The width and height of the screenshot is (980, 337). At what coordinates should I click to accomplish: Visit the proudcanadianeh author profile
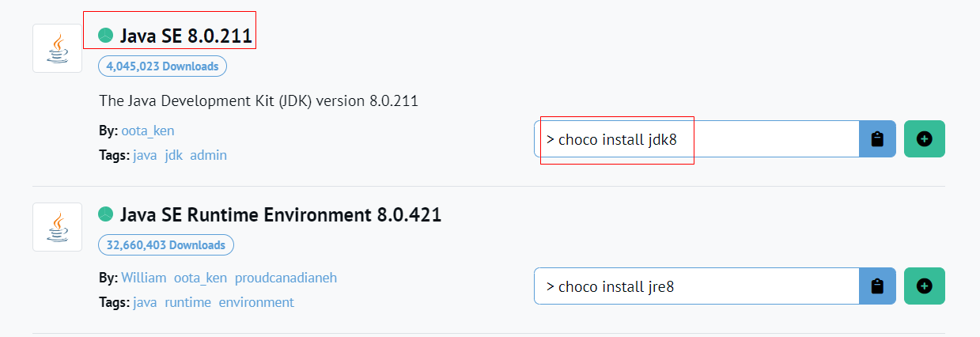tap(291, 278)
